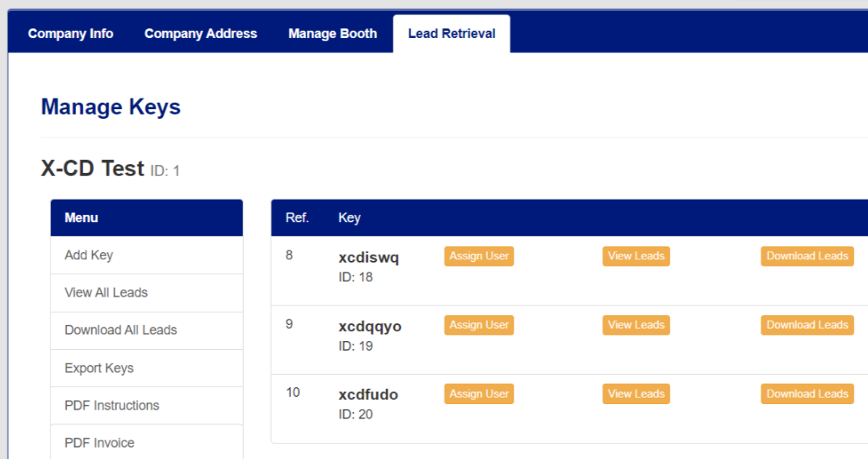Open View All Leads menu item
This screenshot has width=868, height=459.
click(x=106, y=293)
